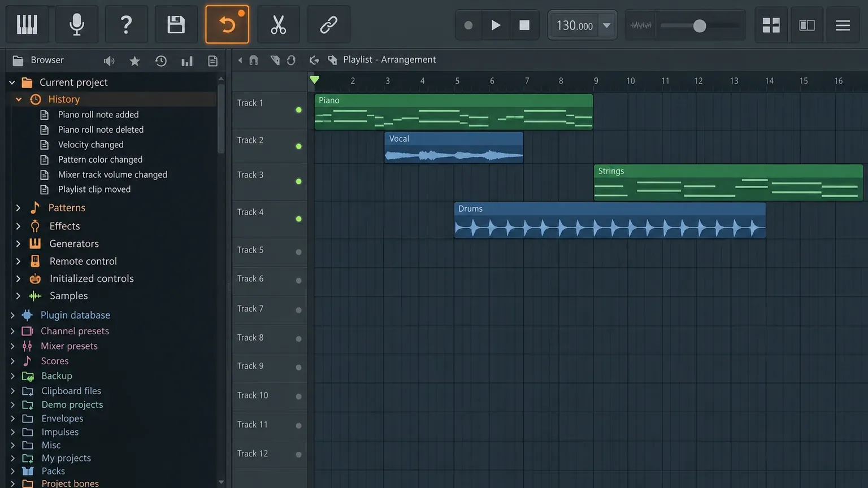Image resolution: width=868 pixels, height=488 pixels.
Task: Open help via the question mark icon
Action: [x=127, y=25]
